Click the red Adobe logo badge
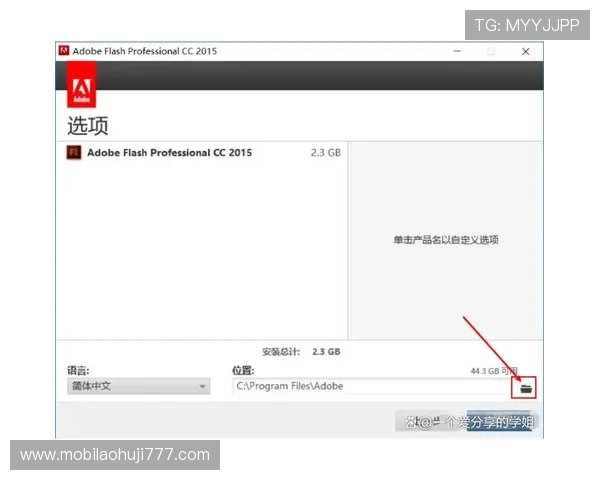The height and width of the screenshot is (480, 600). point(82,85)
